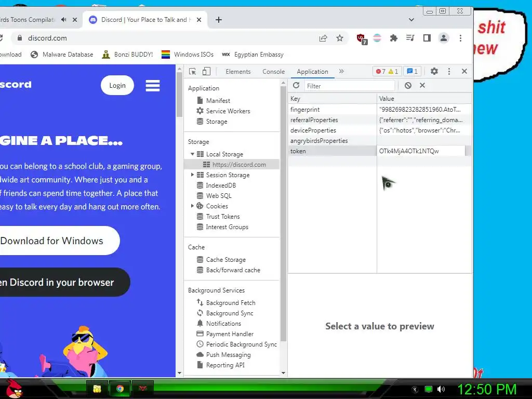Open IndexedDB storage item

[217, 185]
